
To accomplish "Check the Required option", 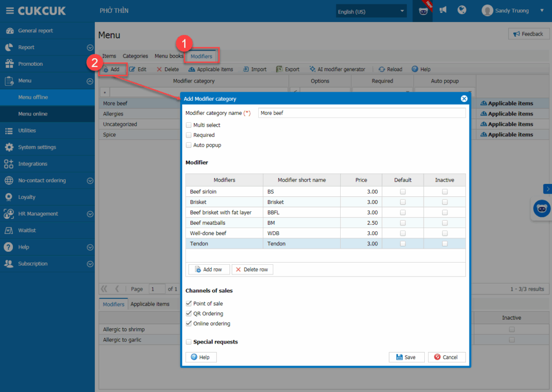I will coord(189,135).
